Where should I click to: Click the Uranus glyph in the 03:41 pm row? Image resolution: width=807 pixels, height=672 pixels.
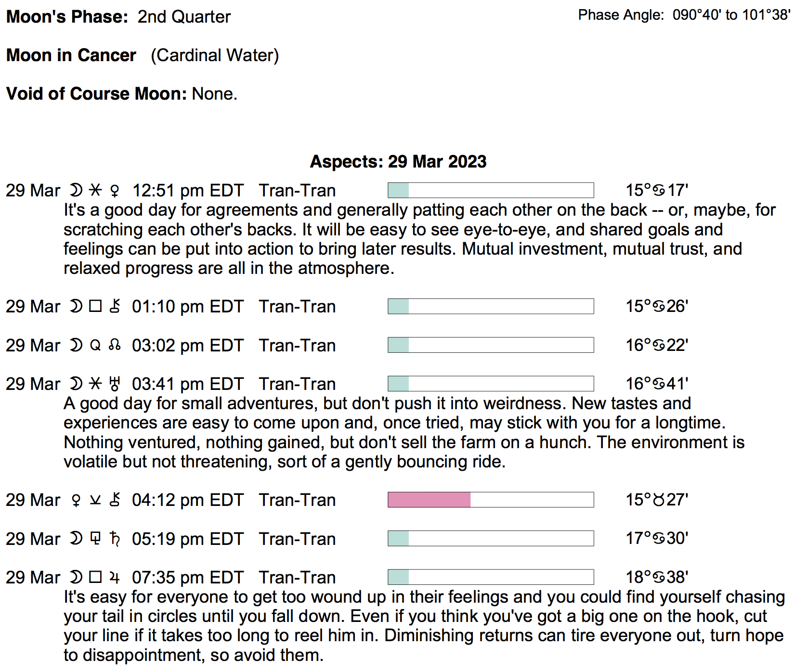[x=115, y=384]
